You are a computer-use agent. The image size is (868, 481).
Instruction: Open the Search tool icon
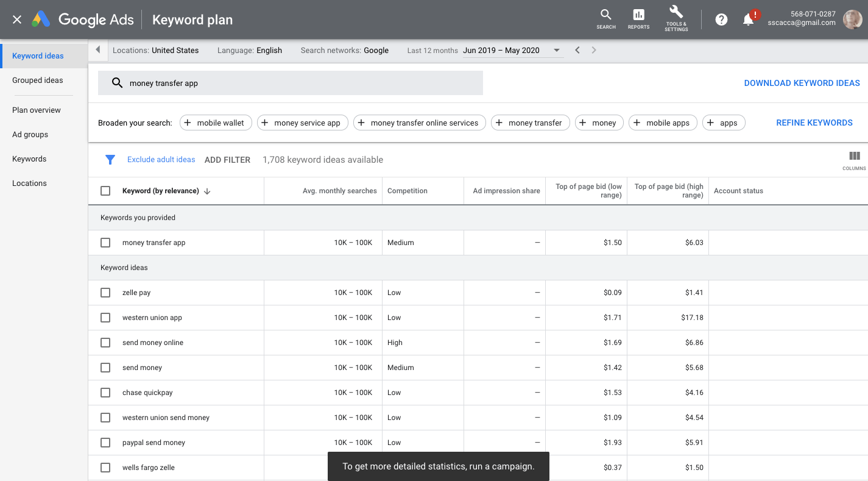point(605,18)
